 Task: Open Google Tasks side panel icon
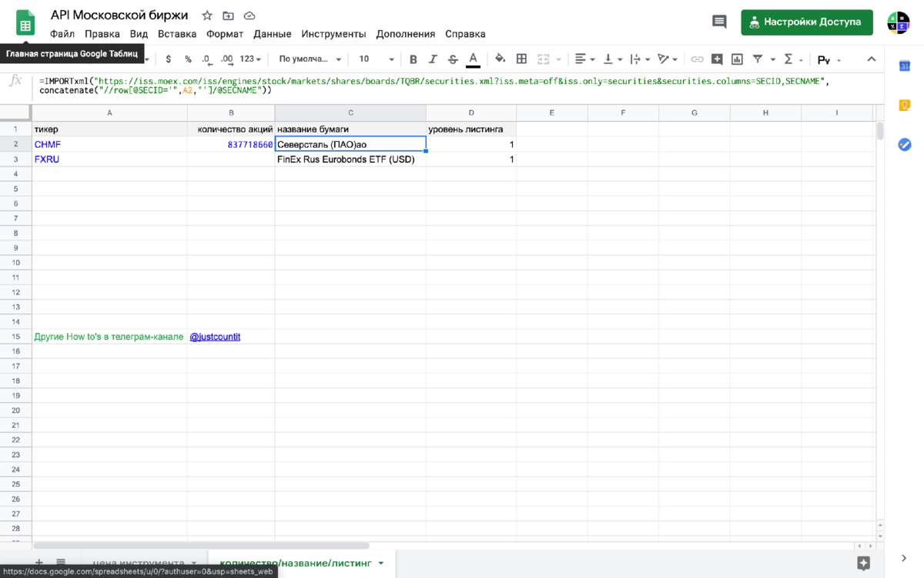coord(905,144)
